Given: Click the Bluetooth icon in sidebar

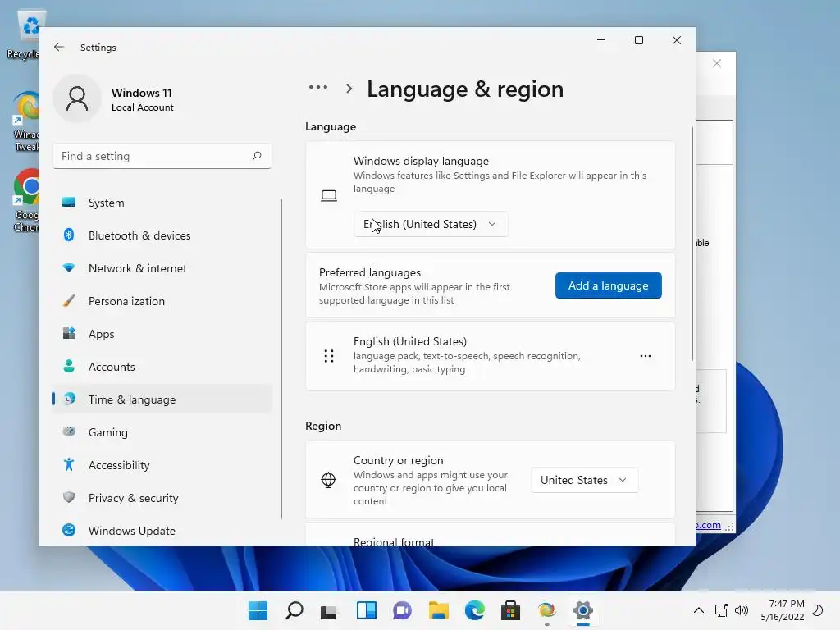Looking at the screenshot, I should click(69, 235).
